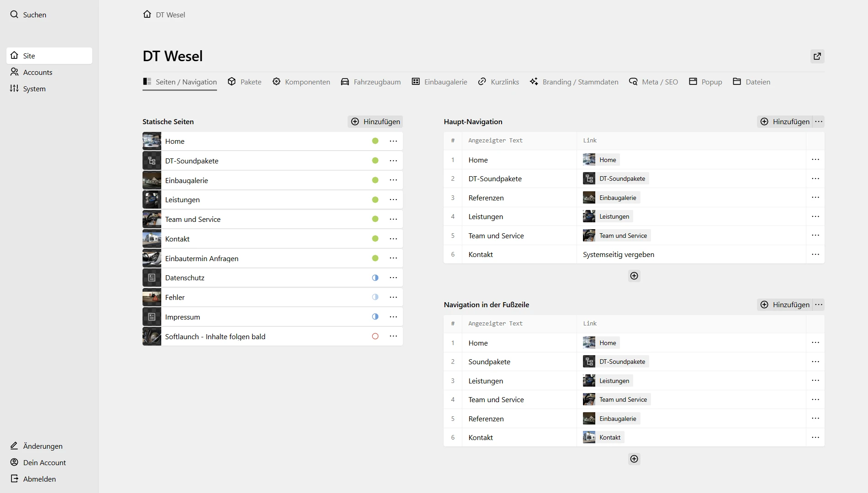Open row menu for Referenzen in Haupt-Navigation
This screenshot has height=493, width=868.
[x=815, y=198]
